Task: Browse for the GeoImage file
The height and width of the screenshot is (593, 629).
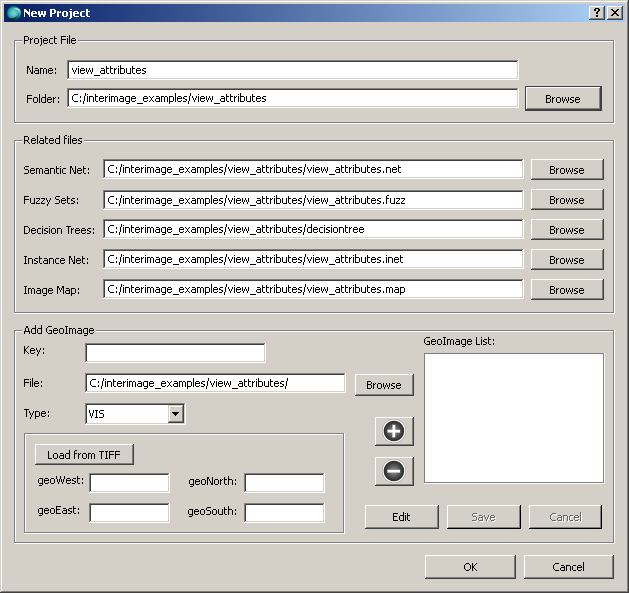Action: pyautogui.click(x=383, y=385)
